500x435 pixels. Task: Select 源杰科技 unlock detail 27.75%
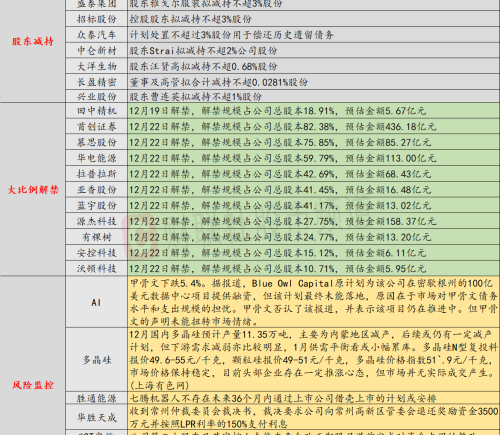point(283,221)
